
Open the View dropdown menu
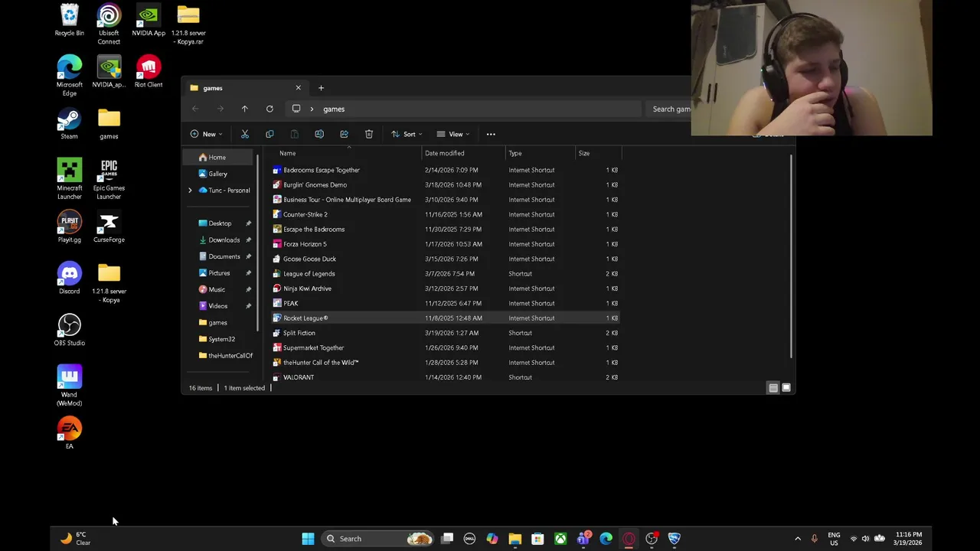pos(452,134)
